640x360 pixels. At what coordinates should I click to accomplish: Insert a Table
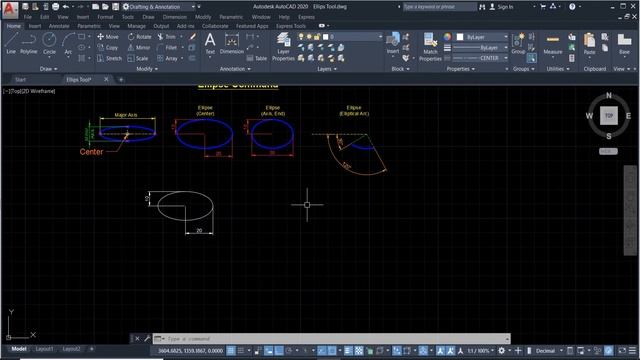pyautogui.click(x=257, y=58)
